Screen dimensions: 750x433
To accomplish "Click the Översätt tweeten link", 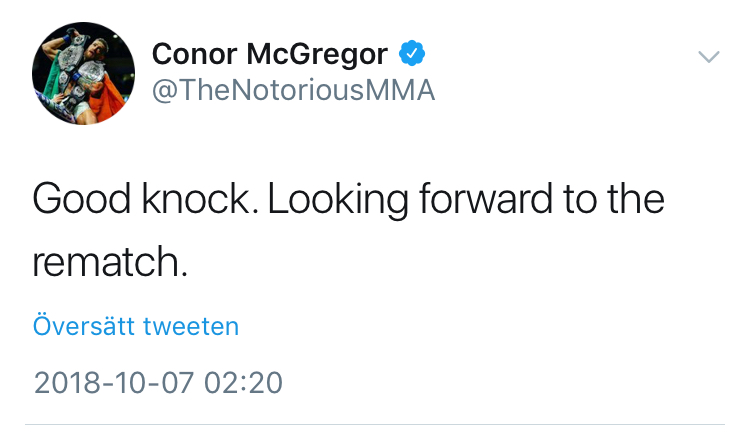I will click(x=136, y=326).
